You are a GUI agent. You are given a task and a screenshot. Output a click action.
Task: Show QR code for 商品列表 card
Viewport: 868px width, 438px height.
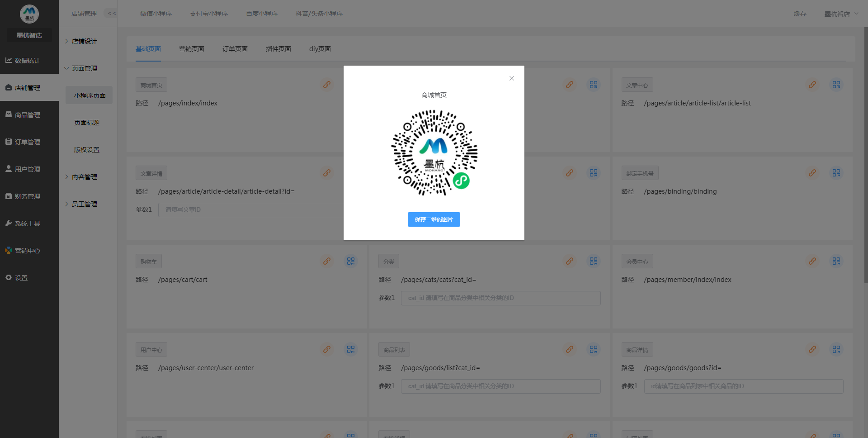(x=594, y=349)
